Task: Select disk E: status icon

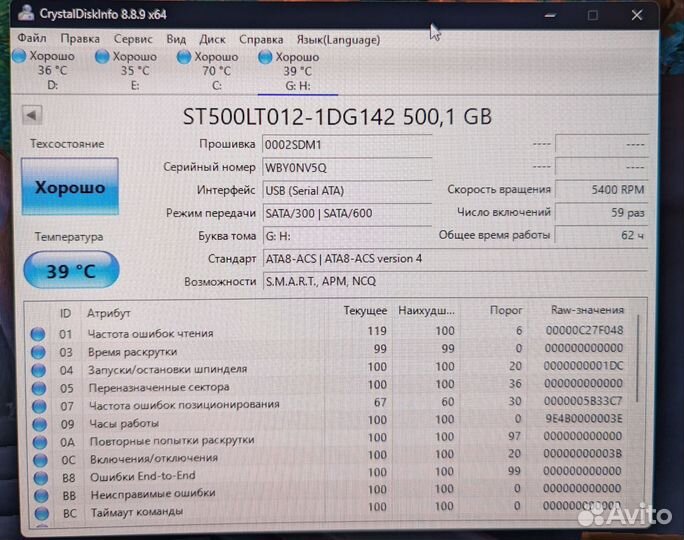Action: [x=102, y=56]
